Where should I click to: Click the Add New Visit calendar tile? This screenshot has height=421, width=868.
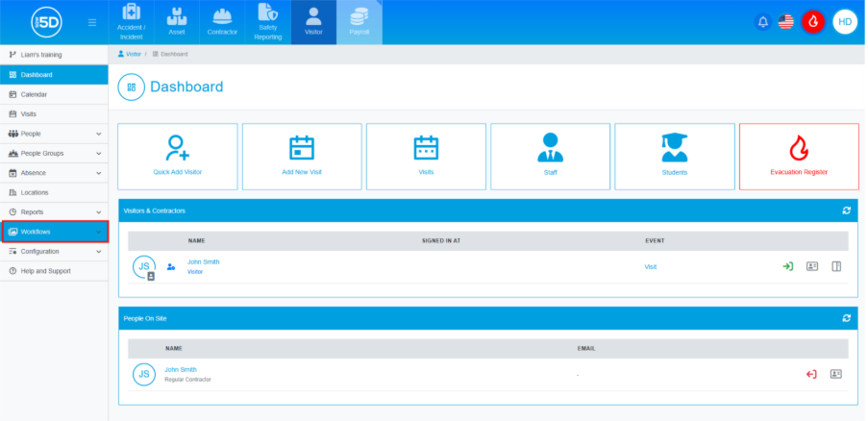click(302, 156)
